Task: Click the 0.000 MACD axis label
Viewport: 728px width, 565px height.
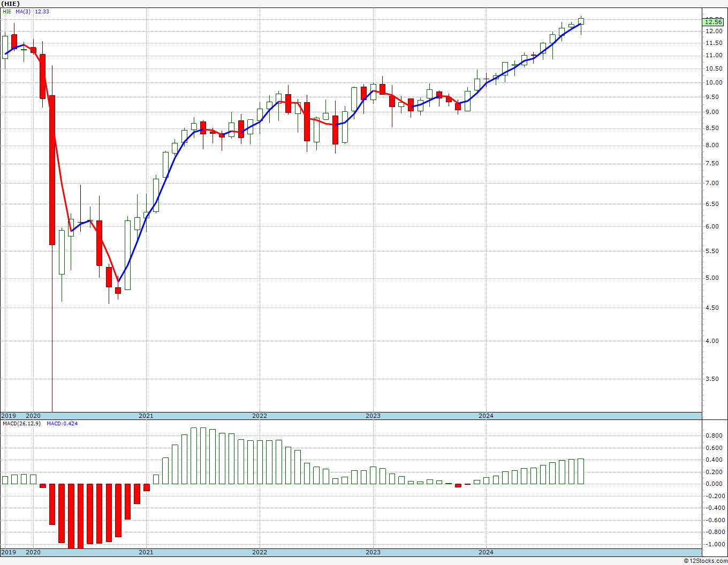Action: tap(715, 484)
